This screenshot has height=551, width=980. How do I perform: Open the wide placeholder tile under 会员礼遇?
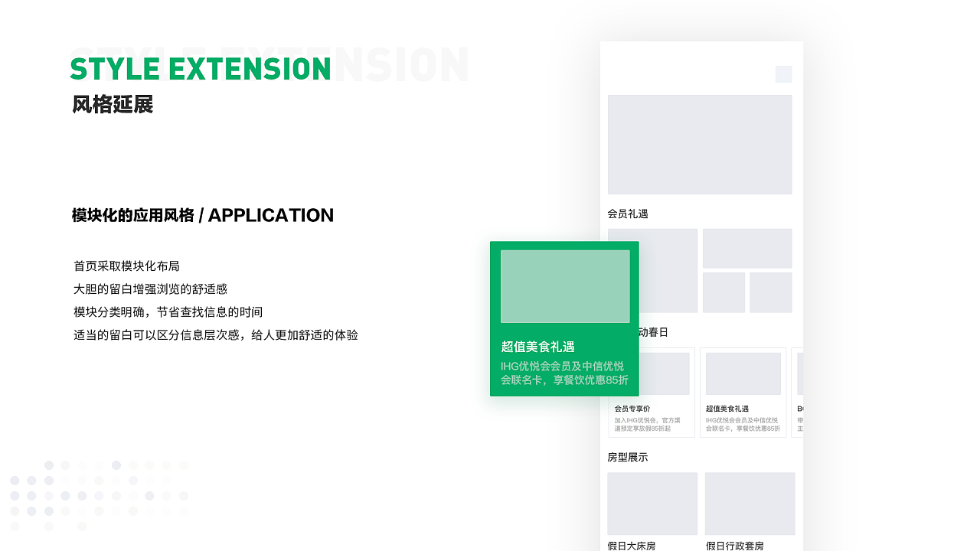click(747, 248)
